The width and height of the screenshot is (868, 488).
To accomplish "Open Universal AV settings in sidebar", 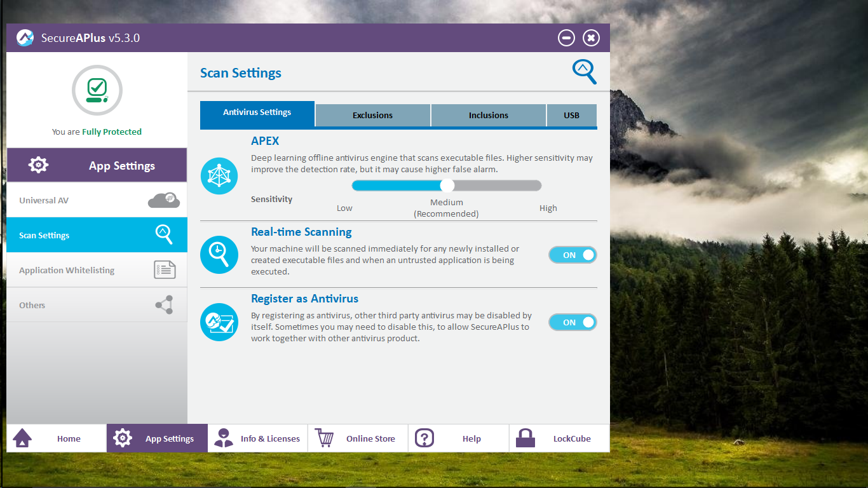I will (x=97, y=200).
